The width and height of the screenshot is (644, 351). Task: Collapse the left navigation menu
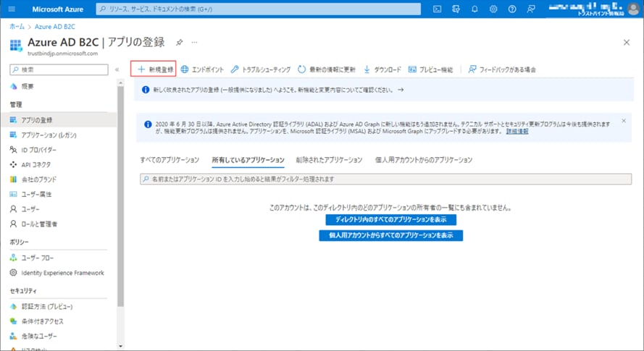117,69
